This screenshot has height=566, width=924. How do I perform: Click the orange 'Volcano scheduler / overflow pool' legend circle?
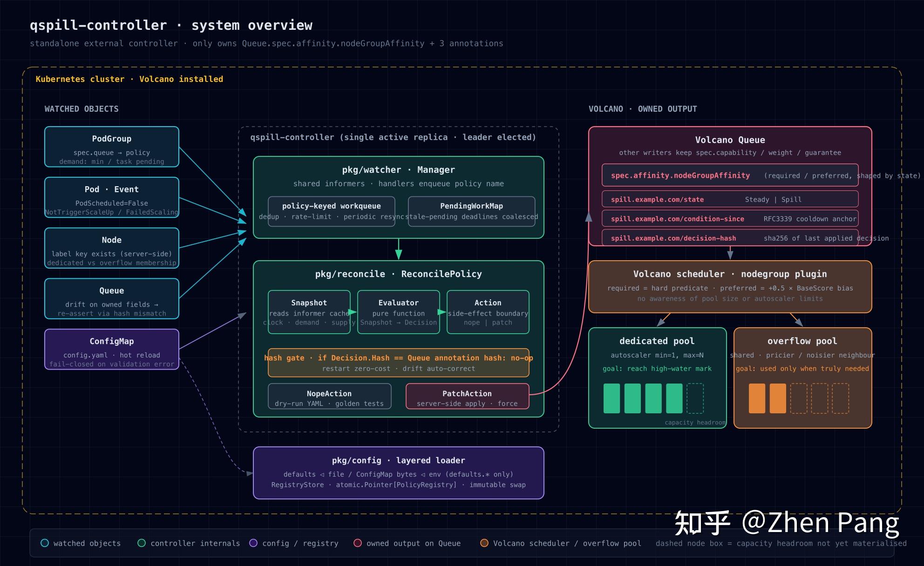pyautogui.click(x=484, y=543)
